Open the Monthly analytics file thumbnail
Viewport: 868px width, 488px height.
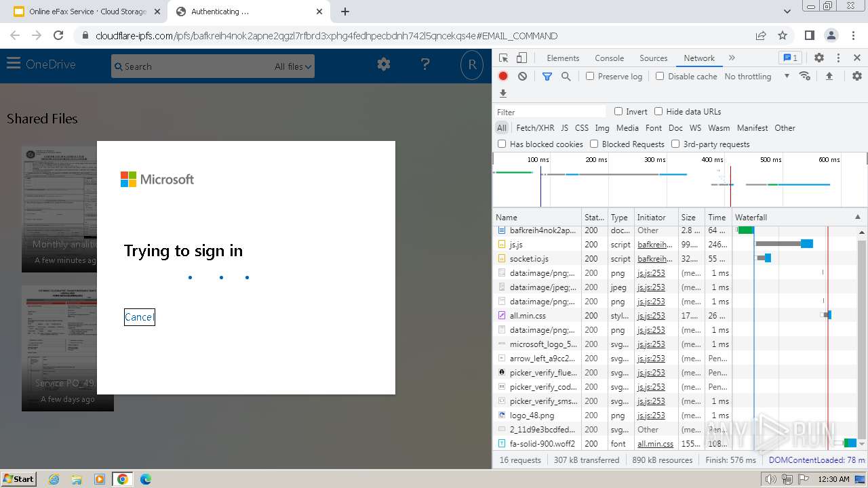pyautogui.click(x=59, y=209)
